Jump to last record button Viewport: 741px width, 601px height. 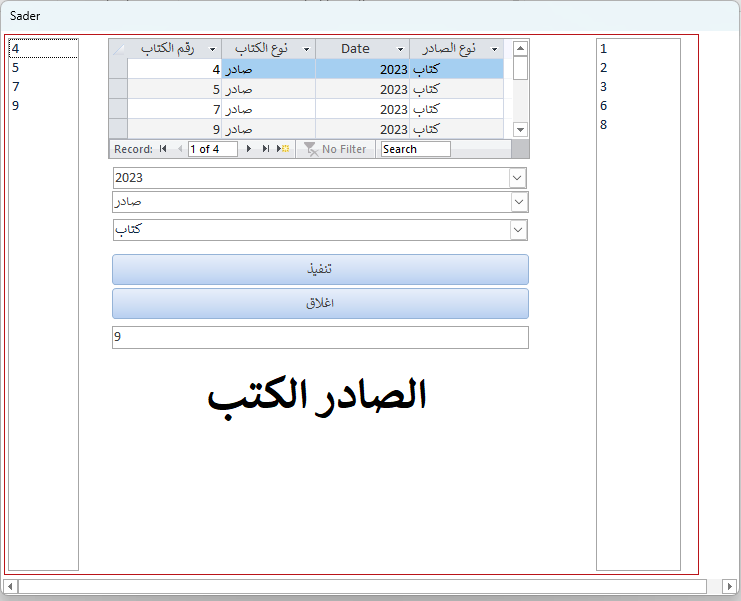click(266, 149)
